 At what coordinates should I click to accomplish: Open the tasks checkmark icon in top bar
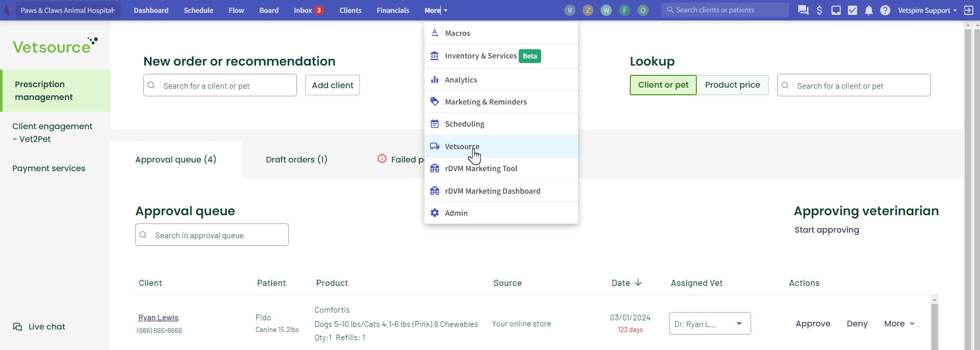(852, 10)
